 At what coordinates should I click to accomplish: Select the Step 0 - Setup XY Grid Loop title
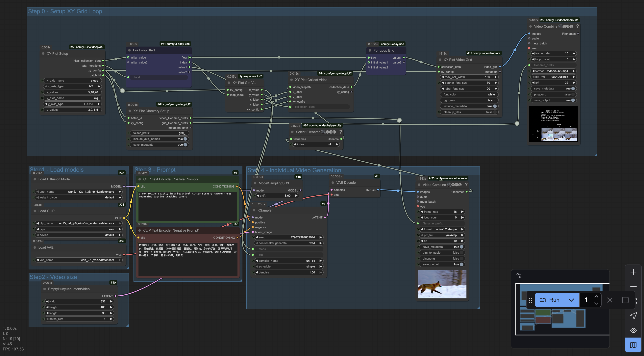[65, 11]
